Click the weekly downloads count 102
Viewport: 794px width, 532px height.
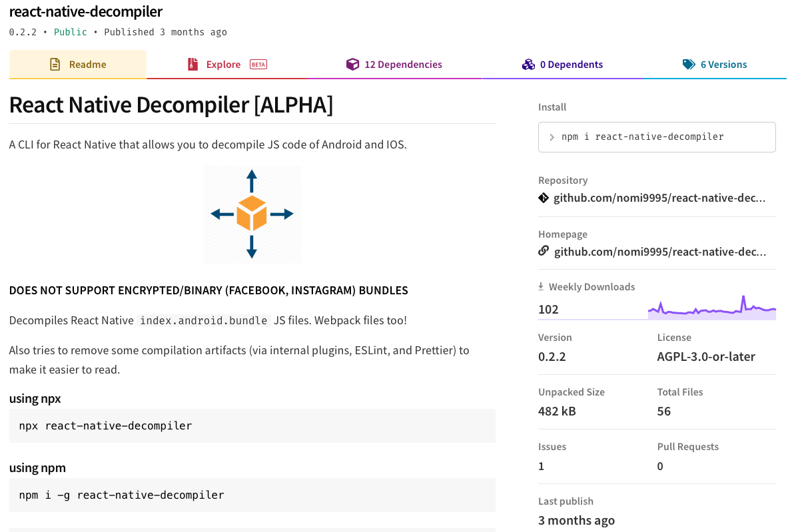[548, 309]
